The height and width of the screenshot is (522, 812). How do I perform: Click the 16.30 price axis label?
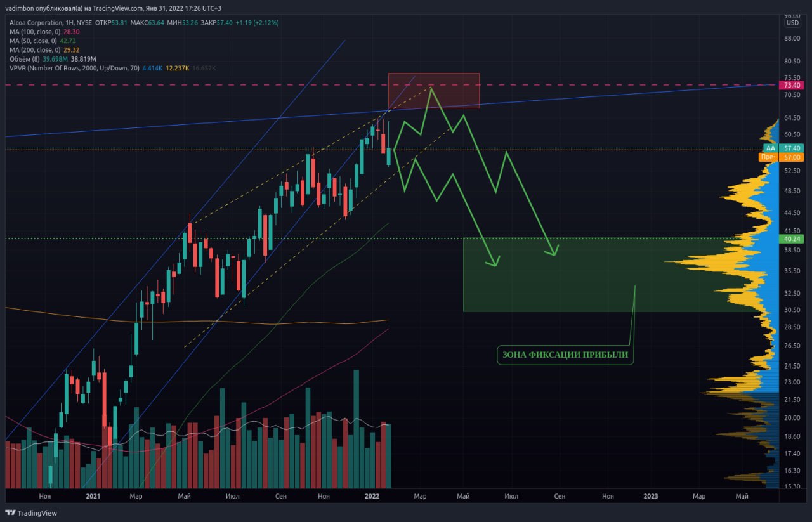pos(792,471)
